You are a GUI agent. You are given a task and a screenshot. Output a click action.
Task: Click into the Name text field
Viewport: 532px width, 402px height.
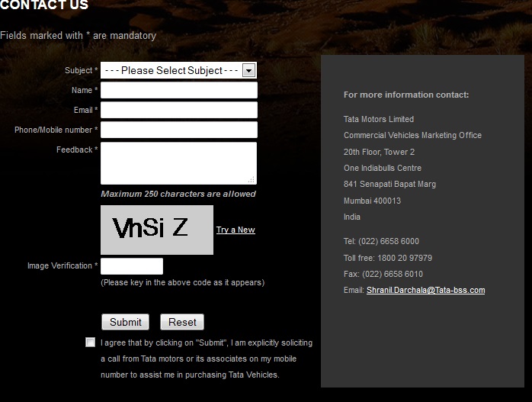coord(178,90)
